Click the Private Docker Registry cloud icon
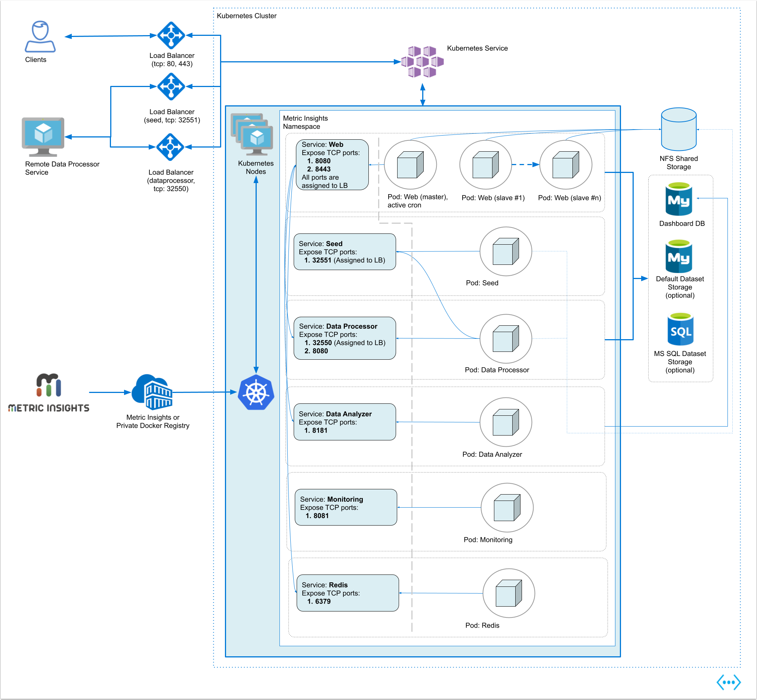The image size is (757, 700). (152, 393)
